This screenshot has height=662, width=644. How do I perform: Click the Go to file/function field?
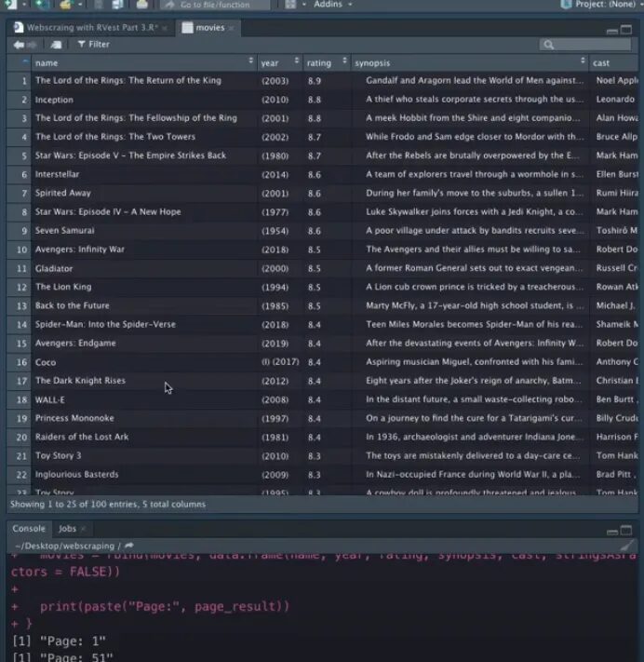[x=214, y=5]
